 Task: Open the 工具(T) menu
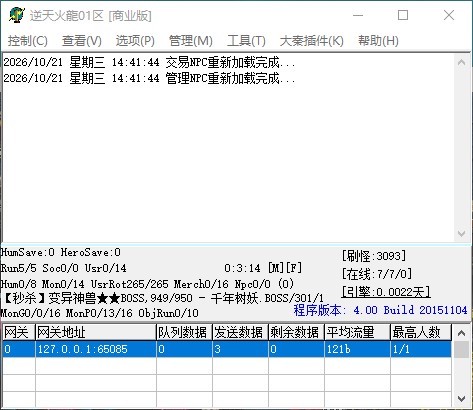pyautogui.click(x=246, y=41)
